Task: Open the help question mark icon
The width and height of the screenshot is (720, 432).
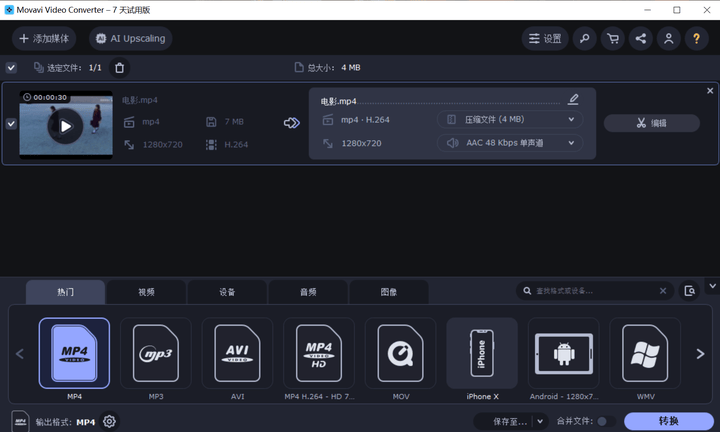Action: click(697, 39)
